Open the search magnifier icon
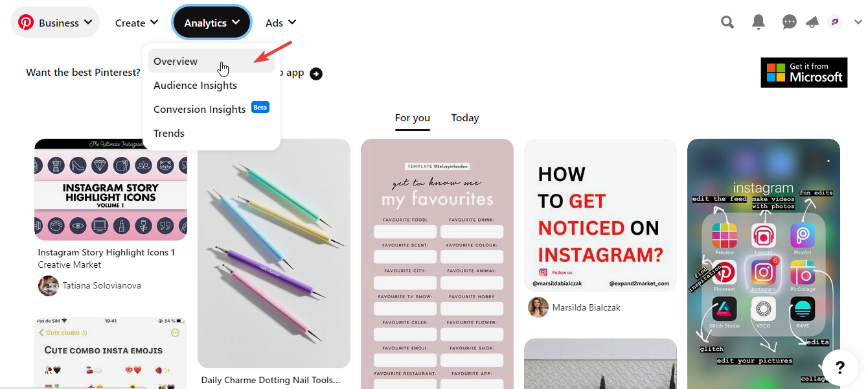The height and width of the screenshot is (389, 868). (x=727, y=23)
